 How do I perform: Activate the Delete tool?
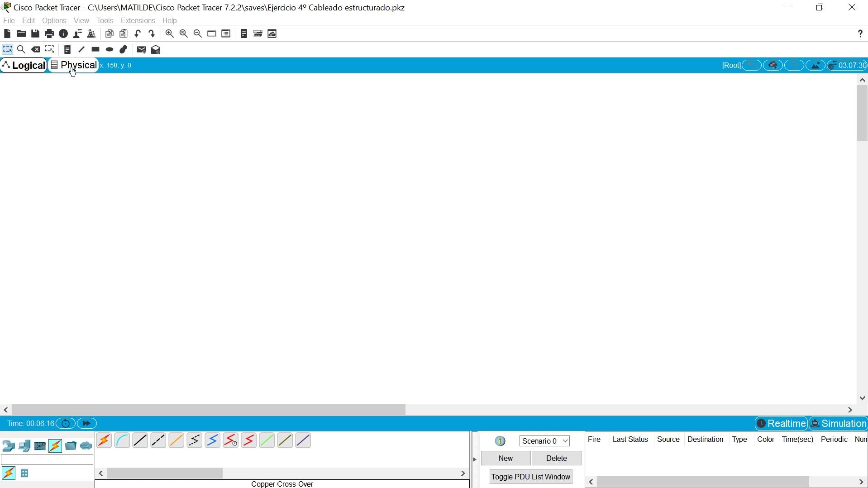(36, 49)
